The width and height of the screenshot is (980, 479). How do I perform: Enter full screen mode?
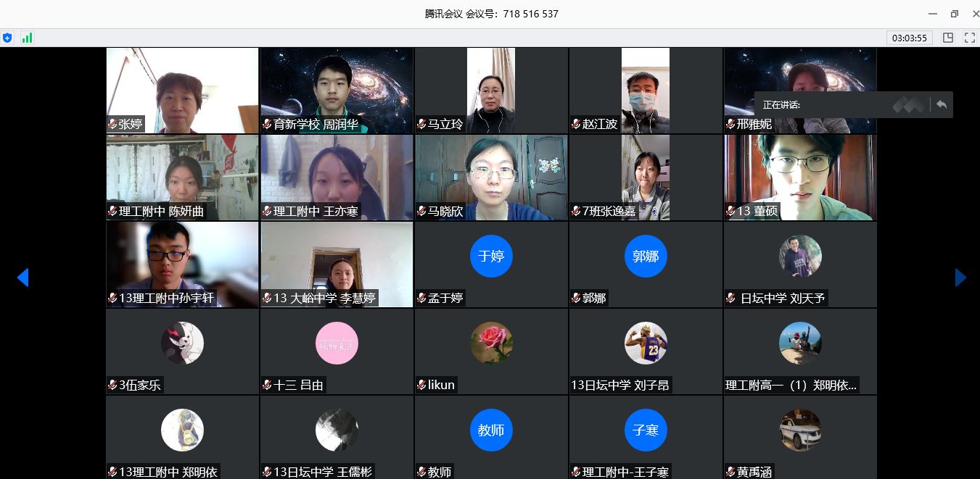[969, 38]
